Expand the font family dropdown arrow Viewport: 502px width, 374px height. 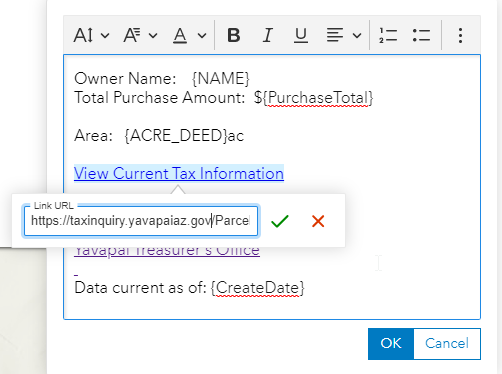point(153,35)
